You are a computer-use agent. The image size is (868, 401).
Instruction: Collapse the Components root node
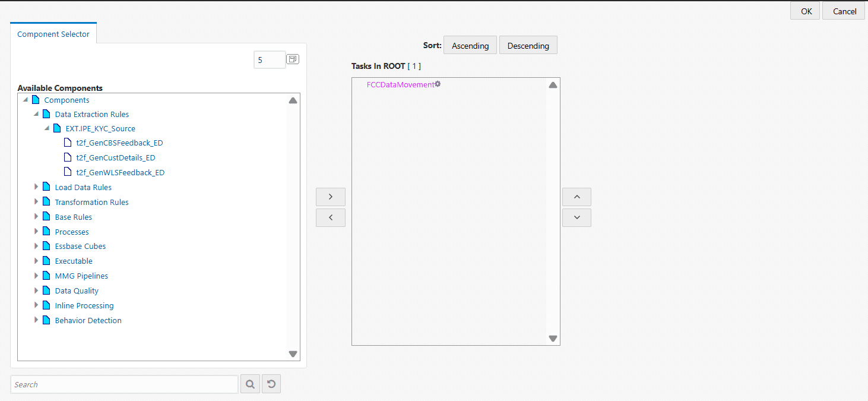point(25,99)
